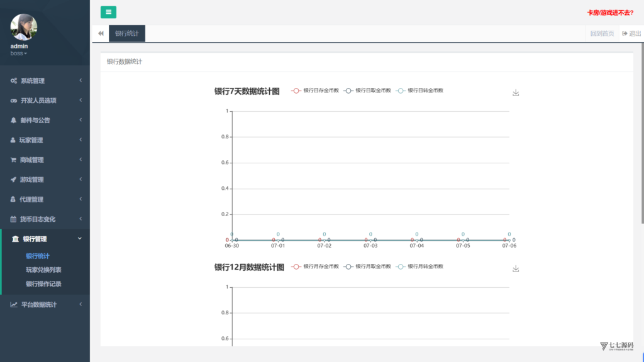Click the admin avatar photo
The height and width of the screenshot is (362, 644).
pos(24,26)
